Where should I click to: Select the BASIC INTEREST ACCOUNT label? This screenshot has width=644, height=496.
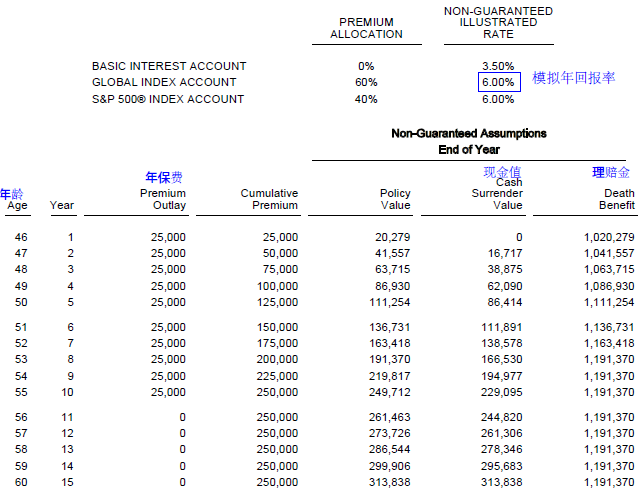click(169, 66)
